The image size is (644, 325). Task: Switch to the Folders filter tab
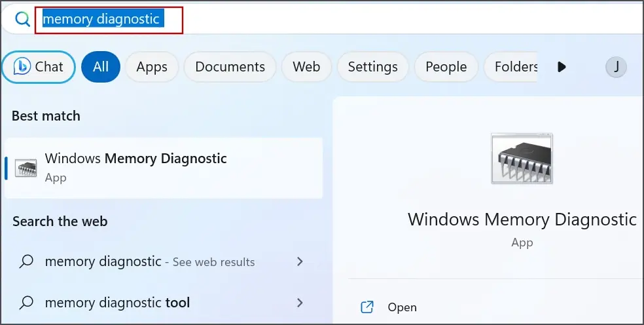(510, 67)
